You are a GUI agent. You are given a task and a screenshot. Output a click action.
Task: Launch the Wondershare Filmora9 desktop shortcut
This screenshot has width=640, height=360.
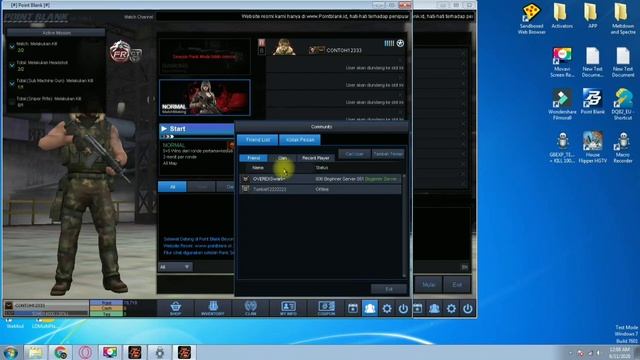tap(562, 104)
